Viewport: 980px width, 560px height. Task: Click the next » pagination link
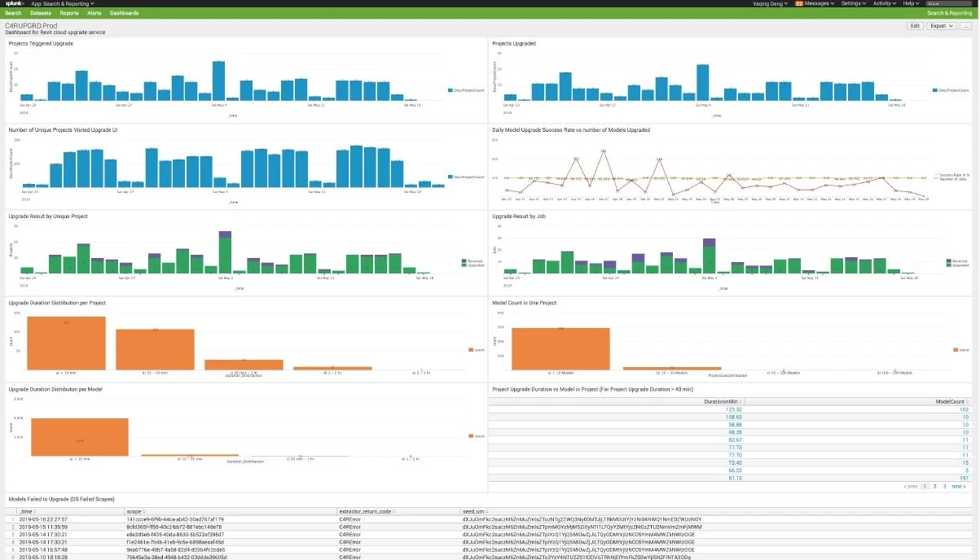point(959,486)
